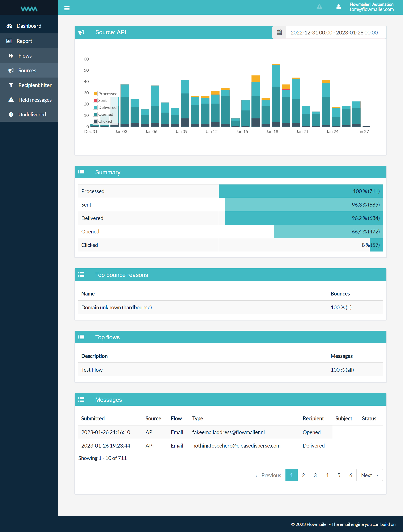Image resolution: width=403 pixels, height=532 pixels.
Task: Go to messages page 2
Action: pos(303,475)
